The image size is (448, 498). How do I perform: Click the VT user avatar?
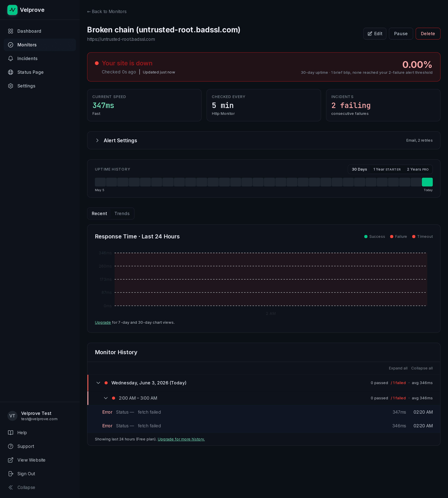[x=12, y=416]
